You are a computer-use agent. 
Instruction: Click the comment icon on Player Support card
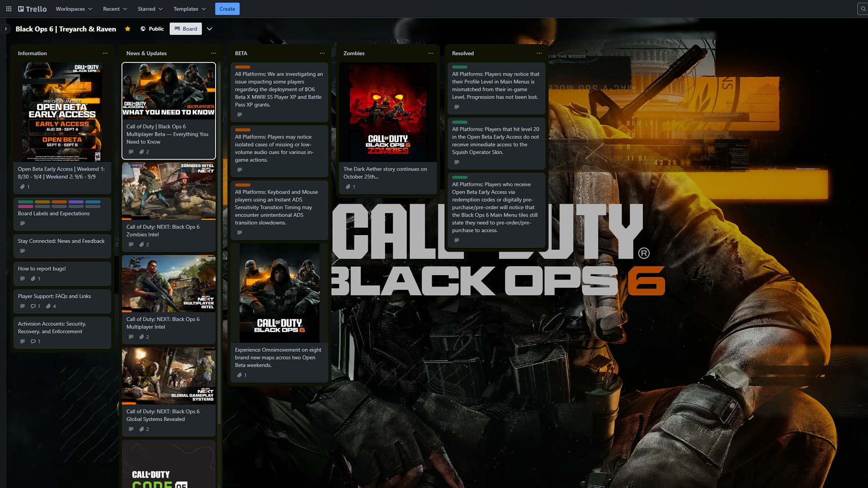(33, 306)
